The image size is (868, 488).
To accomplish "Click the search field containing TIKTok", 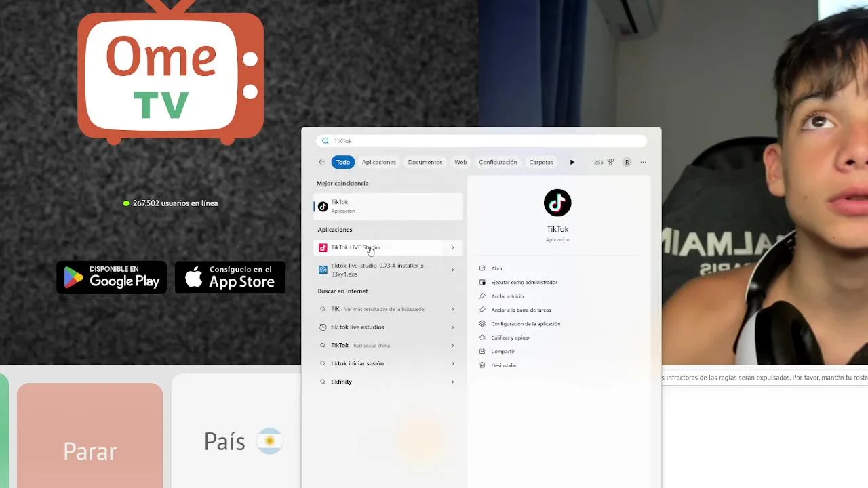I will coord(481,141).
